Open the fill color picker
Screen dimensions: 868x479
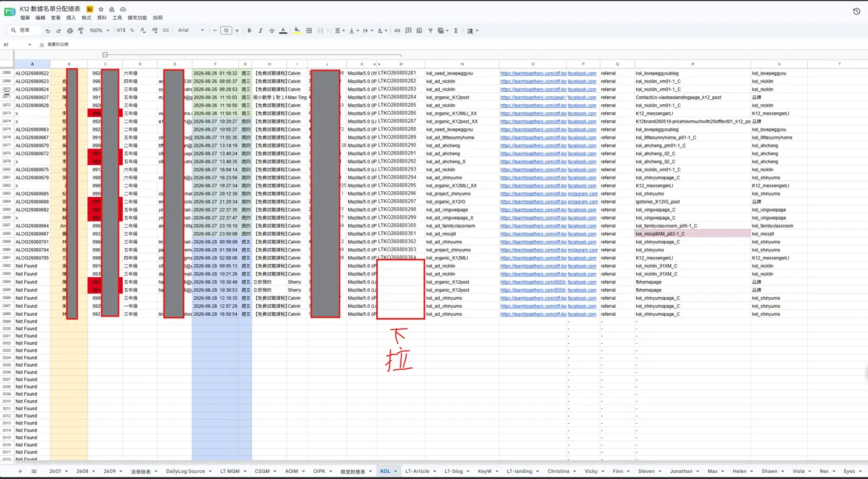pyautogui.click(x=296, y=30)
